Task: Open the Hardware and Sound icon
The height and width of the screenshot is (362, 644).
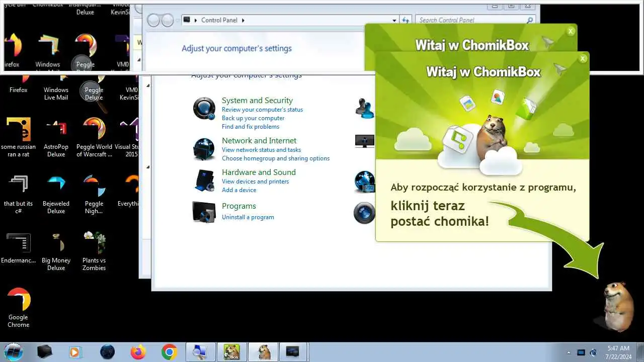Action: click(x=204, y=180)
